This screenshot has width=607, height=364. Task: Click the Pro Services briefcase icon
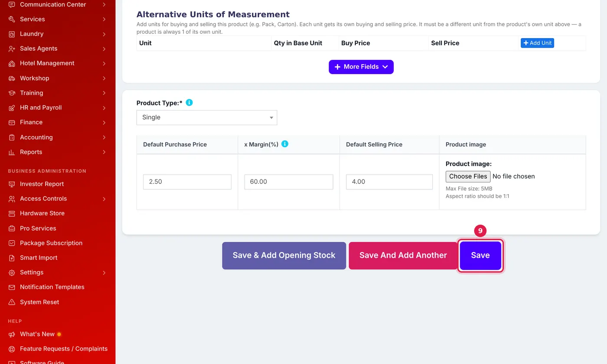(12, 228)
